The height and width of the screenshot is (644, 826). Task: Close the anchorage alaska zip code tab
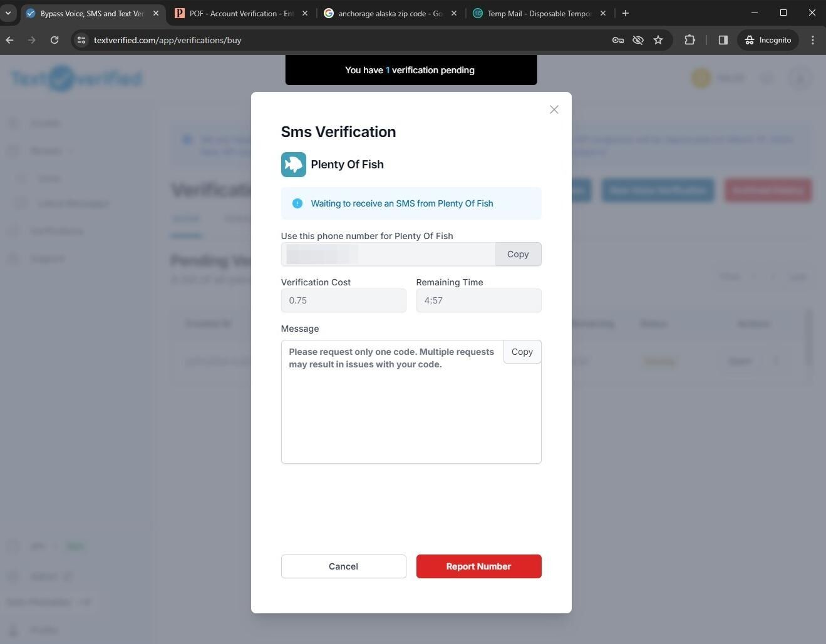(454, 13)
